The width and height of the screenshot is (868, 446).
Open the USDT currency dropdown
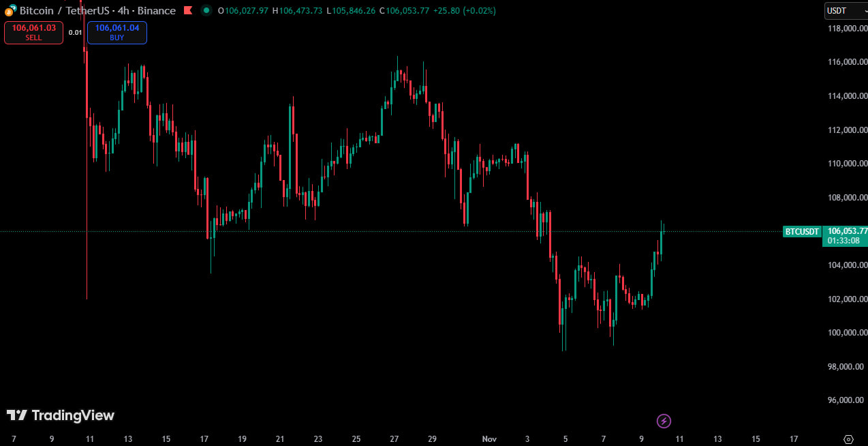(845, 11)
